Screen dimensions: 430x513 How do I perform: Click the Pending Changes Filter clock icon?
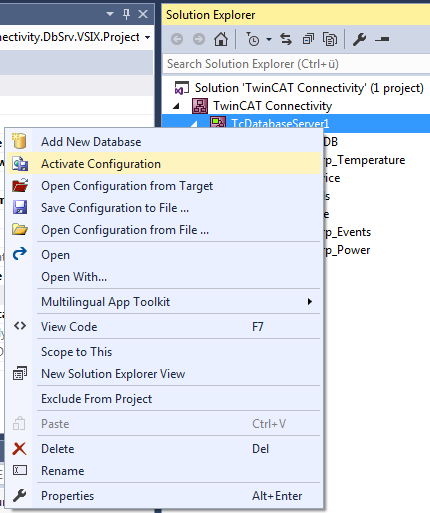[x=253, y=39]
